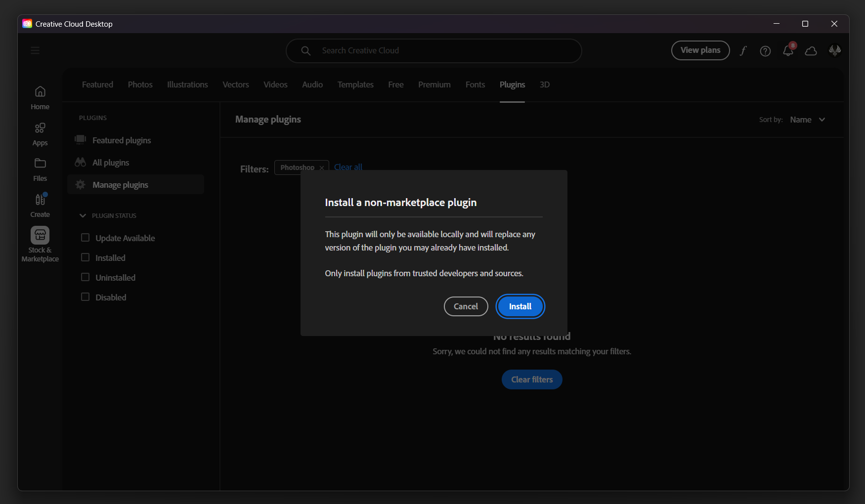865x504 pixels.
Task: Click the Creative Cloud app logo
Action: [27, 24]
